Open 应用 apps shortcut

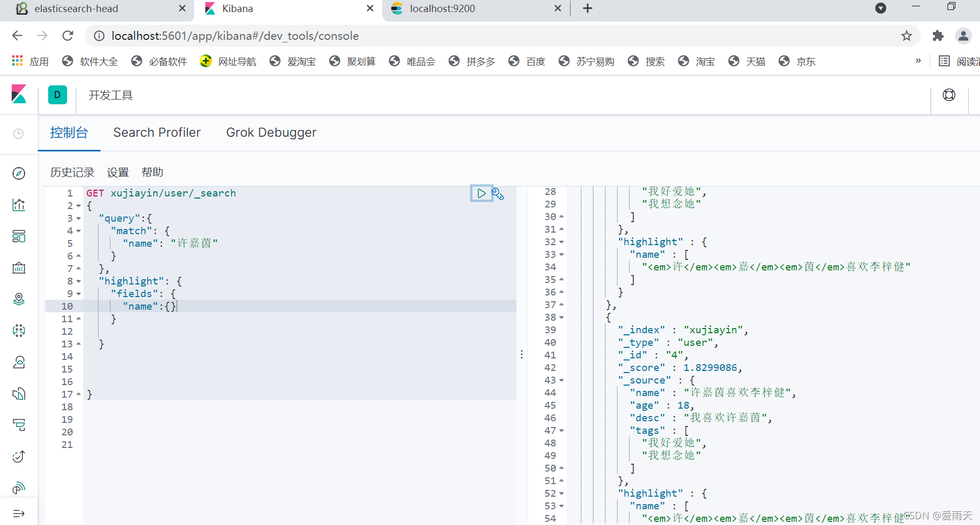click(30, 61)
